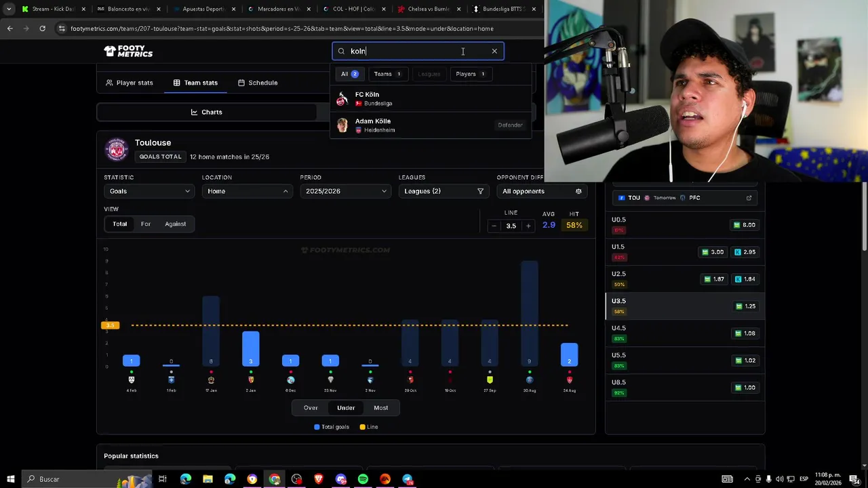Toggle the Total goals legend entry
Image resolution: width=868 pixels, height=488 pixels.
click(332, 427)
